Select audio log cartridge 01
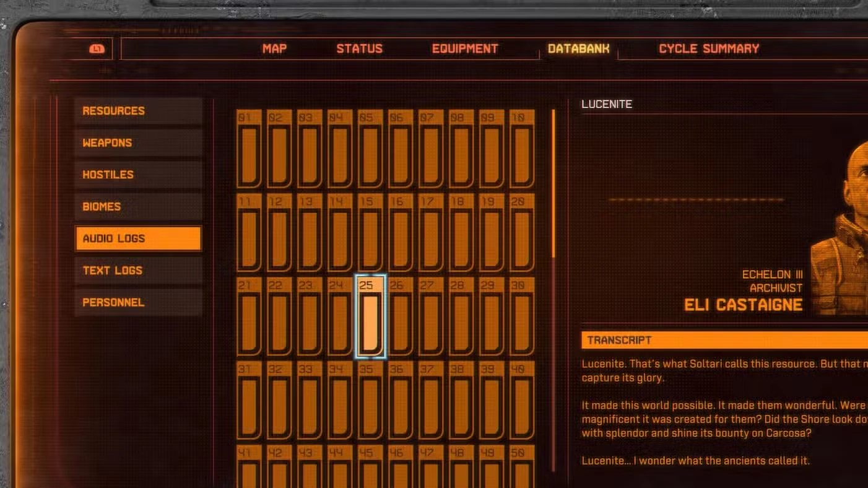Screen dimensions: 868x488 [x=249, y=149]
